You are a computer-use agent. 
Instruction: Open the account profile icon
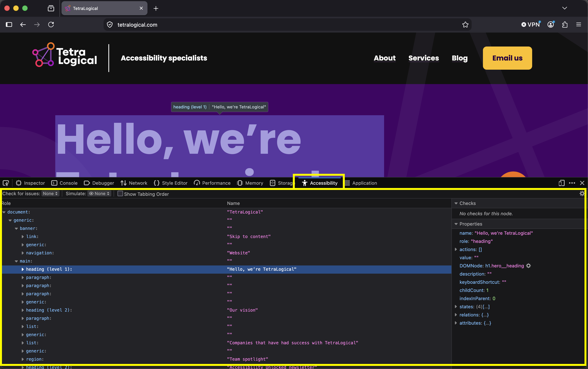coord(551,24)
